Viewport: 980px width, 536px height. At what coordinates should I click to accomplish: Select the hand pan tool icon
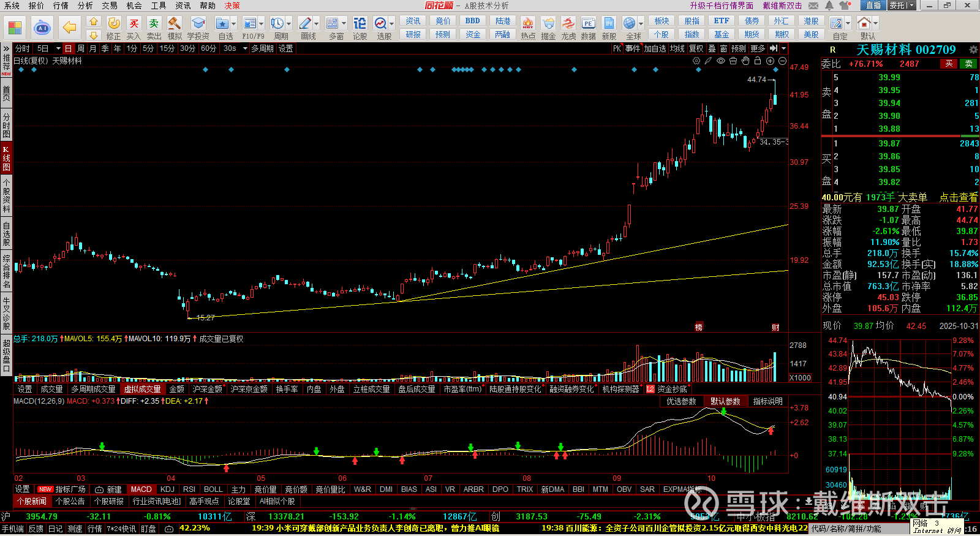(745, 61)
